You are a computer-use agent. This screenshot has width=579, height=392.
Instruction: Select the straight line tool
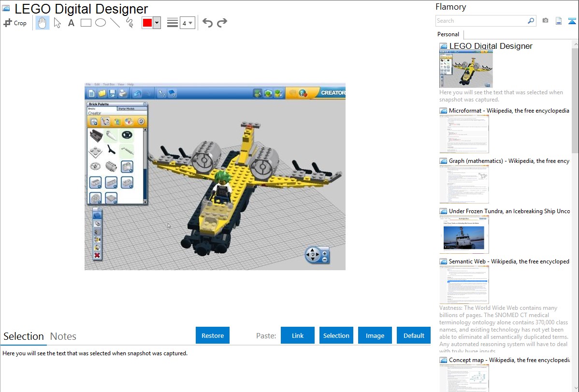(115, 23)
